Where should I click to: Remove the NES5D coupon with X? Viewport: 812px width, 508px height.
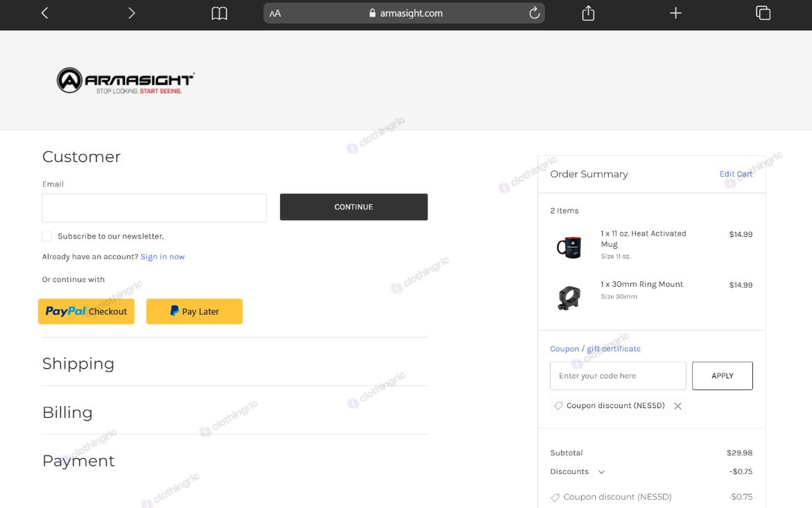[677, 406]
